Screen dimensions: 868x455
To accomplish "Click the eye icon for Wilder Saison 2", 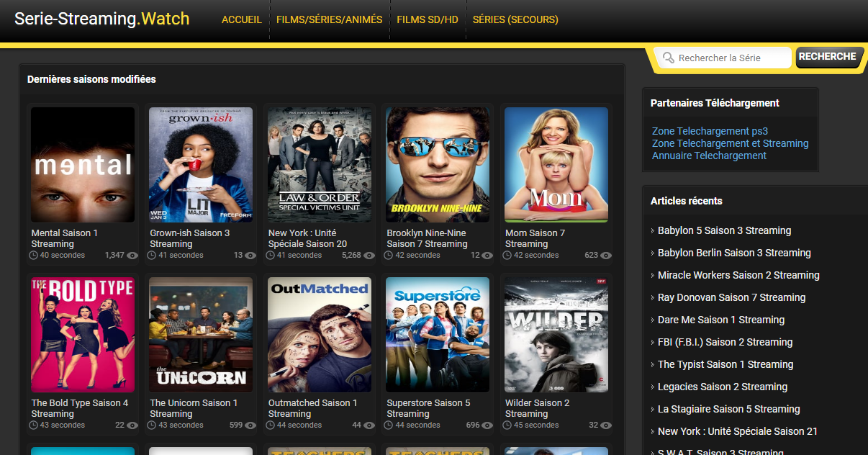I will [x=606, y=425].
